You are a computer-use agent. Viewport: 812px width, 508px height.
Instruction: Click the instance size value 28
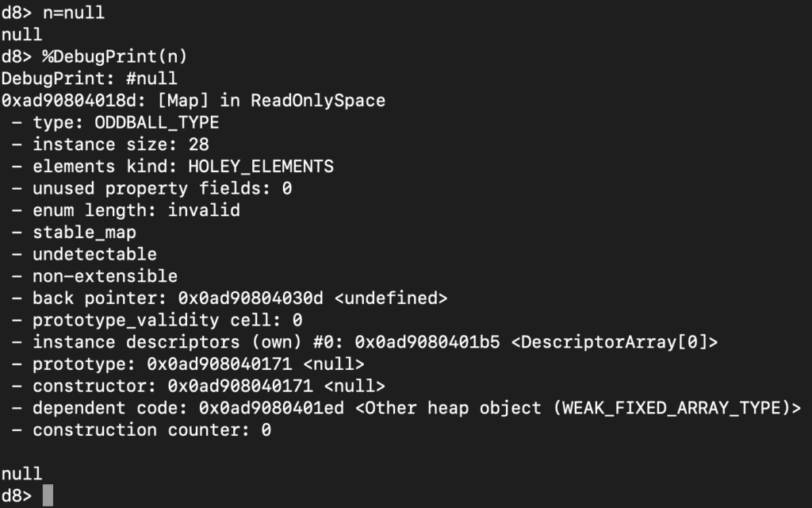(x=198, y=144)
